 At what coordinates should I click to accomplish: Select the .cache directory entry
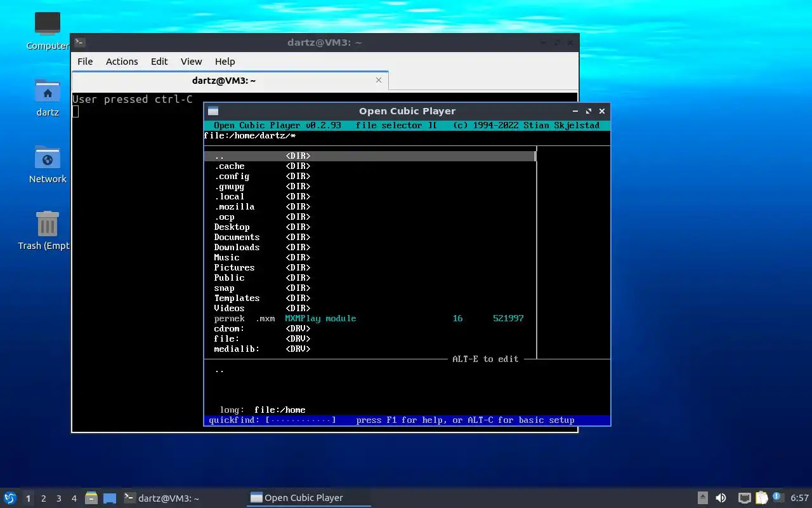[370, 166]
